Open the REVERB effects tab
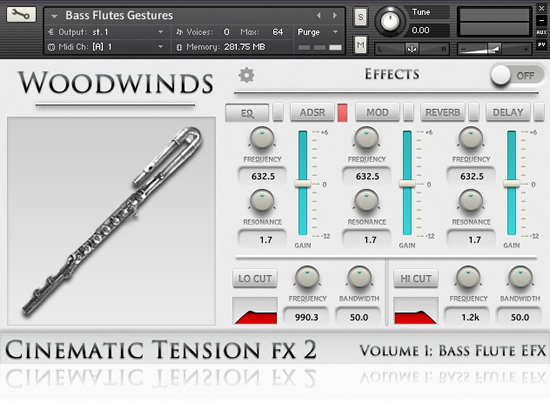 click(x=443, y=112)
